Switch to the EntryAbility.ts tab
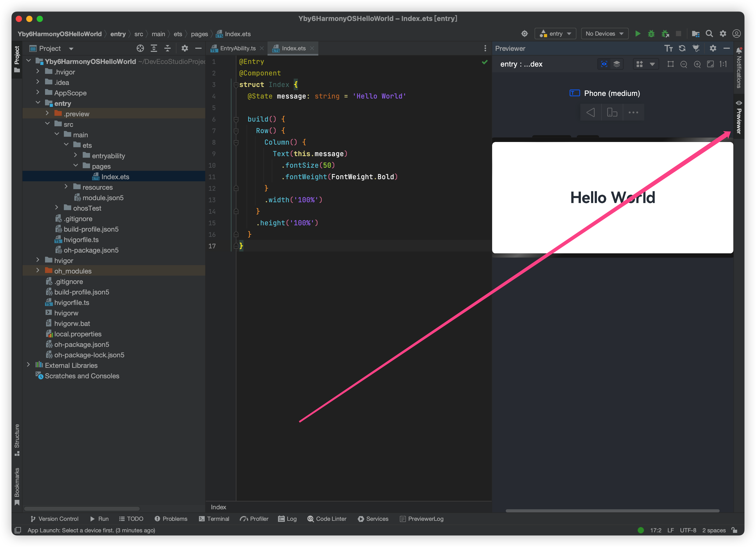Screen dimensions: 756x547 [x=237, y=48]
